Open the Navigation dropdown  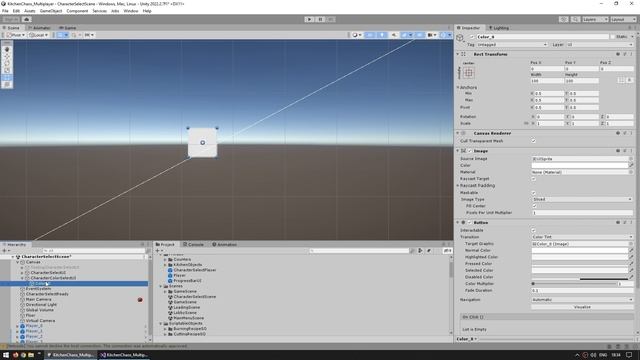pos(582,300)
